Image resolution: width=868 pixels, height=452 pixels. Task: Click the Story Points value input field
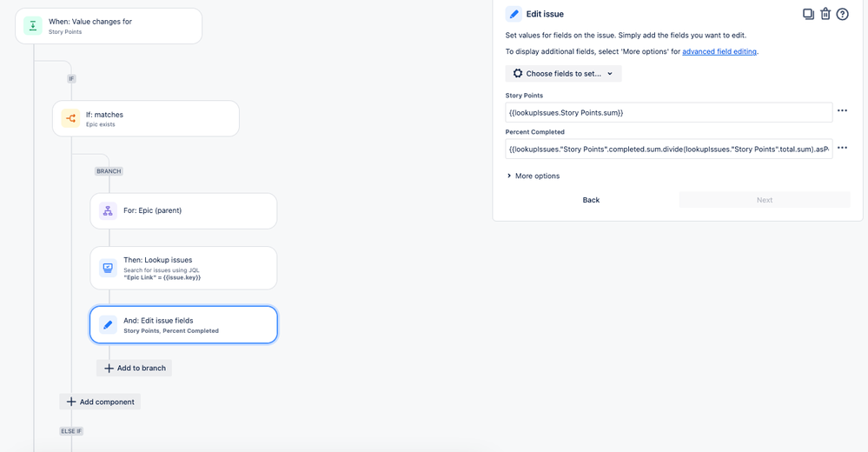669,112
